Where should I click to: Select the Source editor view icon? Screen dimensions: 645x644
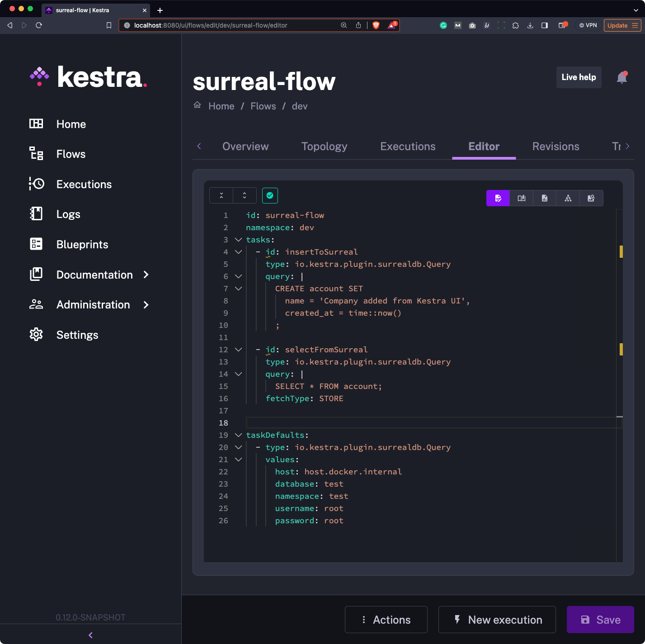point(498,198)
